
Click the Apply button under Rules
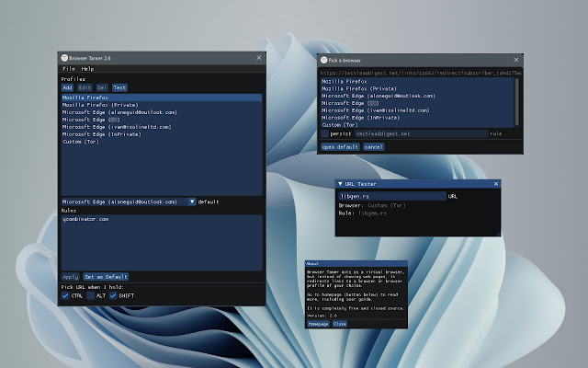click(x=71, y=277)
